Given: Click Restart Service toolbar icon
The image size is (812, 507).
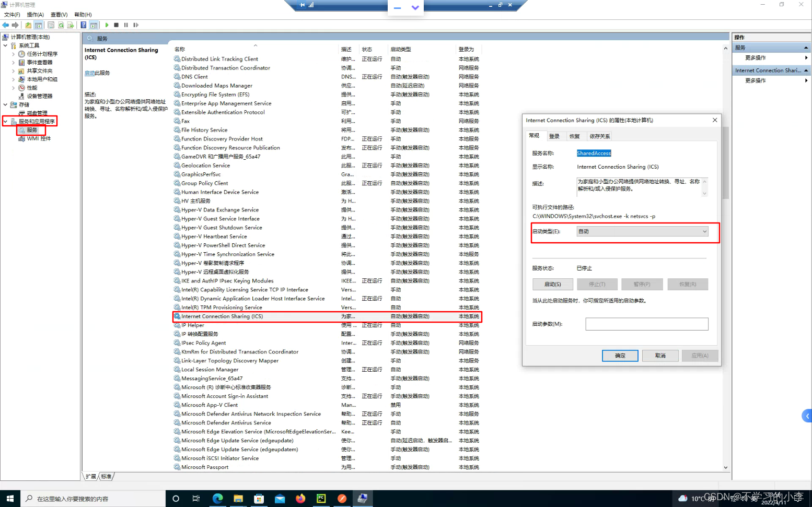Looking at the screenshot, I should [x=136, y=25].
